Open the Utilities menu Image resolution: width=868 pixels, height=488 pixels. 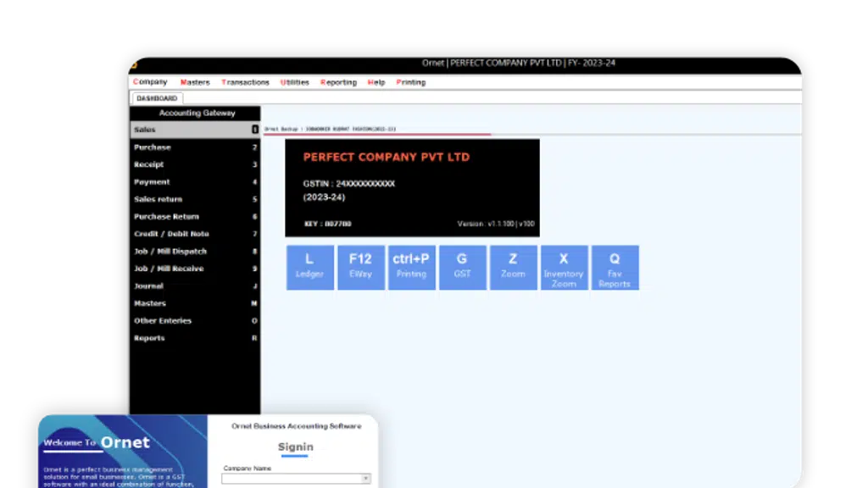[294, 82]
